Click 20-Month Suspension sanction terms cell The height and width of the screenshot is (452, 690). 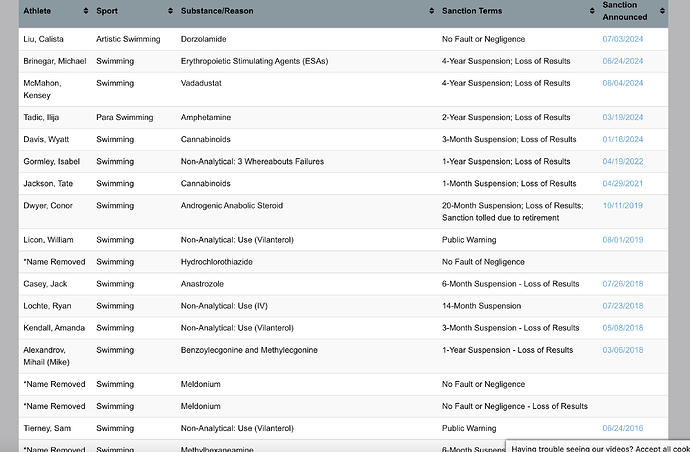tap(513, 212)
